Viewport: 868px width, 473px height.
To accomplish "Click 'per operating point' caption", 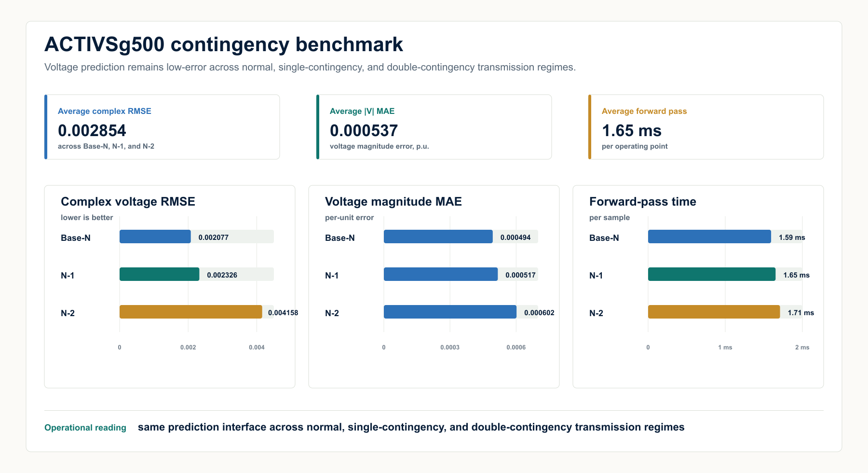I will pos(635,146).
